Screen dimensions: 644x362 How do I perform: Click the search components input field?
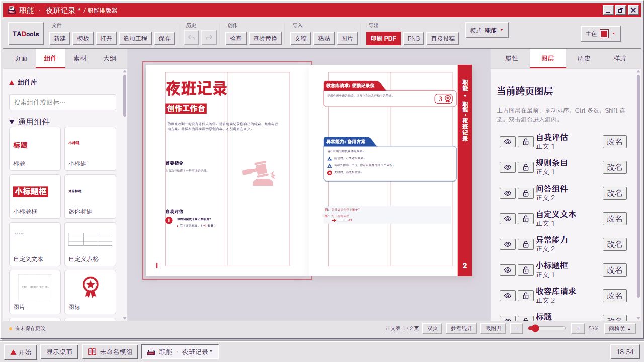(62, 102)
